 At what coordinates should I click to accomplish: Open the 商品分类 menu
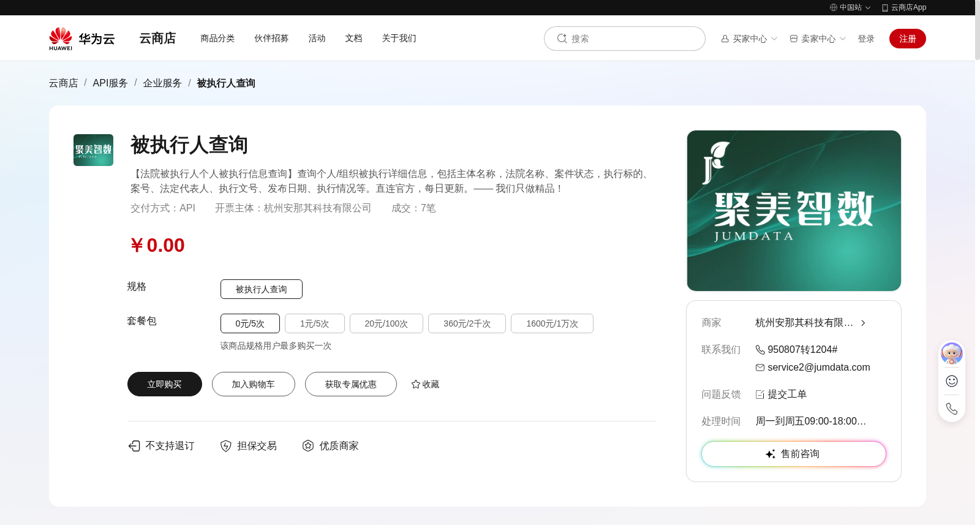pos(217,38)
